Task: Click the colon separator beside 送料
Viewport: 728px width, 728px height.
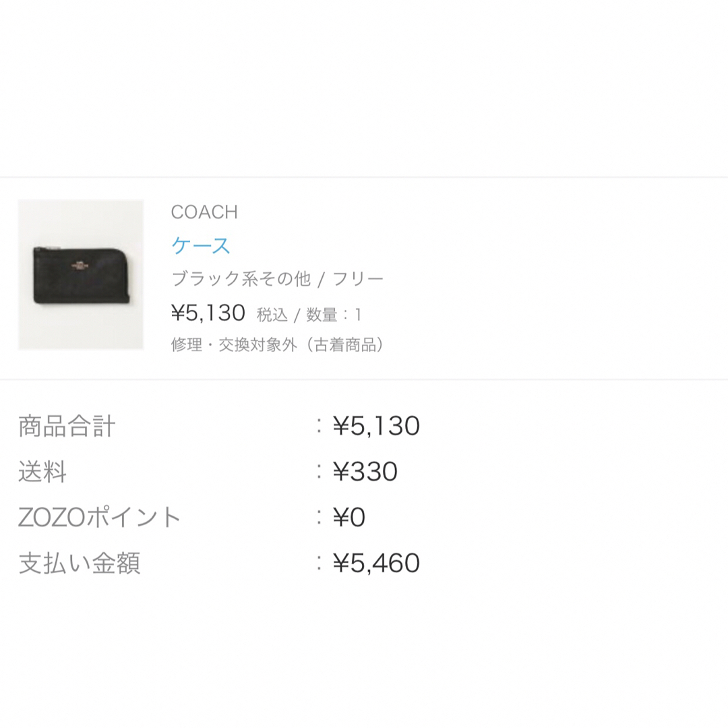Action: tap(319, 471)
